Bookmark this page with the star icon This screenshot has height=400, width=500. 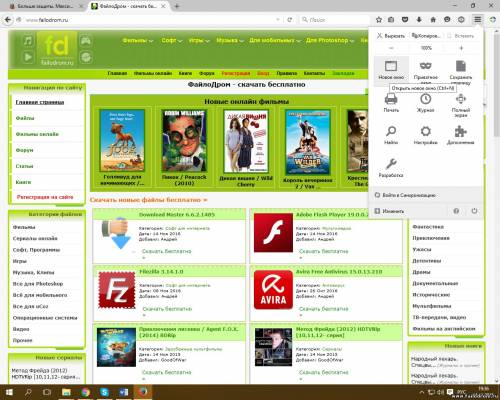point(379,20)
